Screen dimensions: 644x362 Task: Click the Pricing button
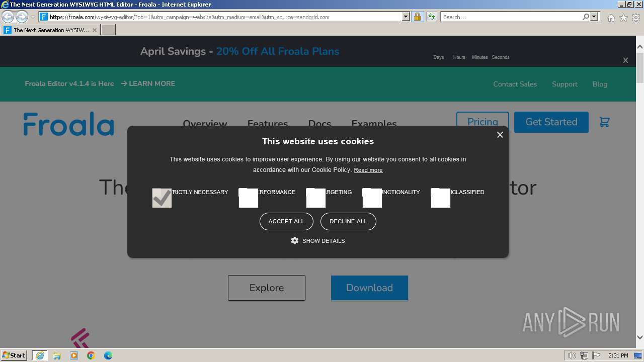(482, 122)
